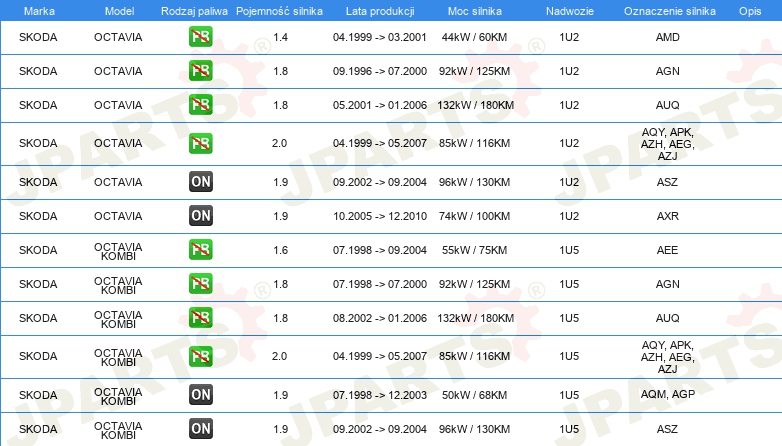
Task: Select the engine capacity 1.6
Action: 280,250
